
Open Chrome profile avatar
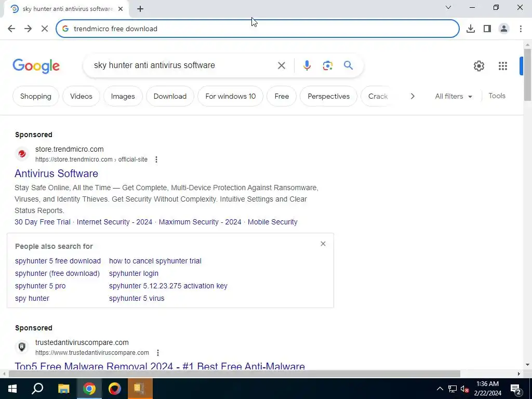click(x=504, y=29)
